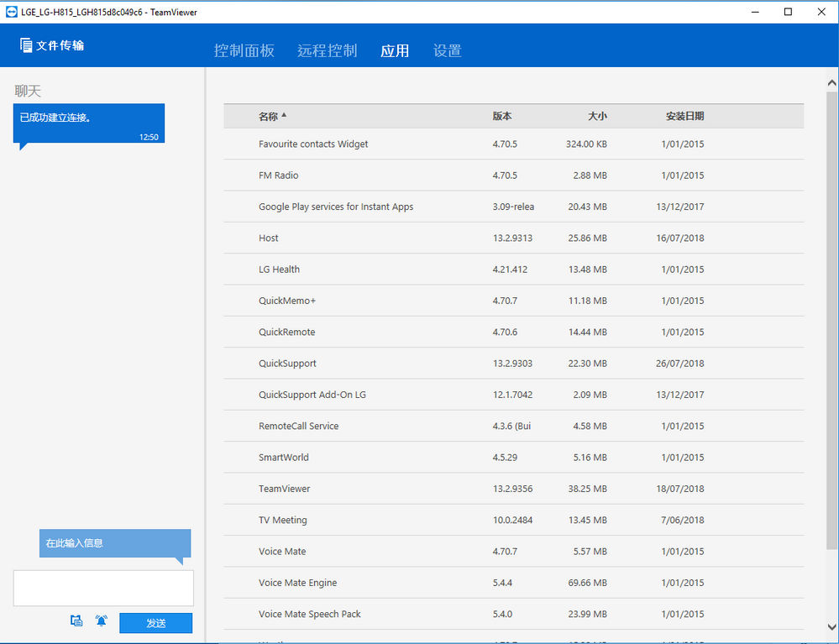Image resolution: width=839 pixels, height=644 pixels.
Task: Select the TeamViewer app entry
Action: [x=514, y=489]
